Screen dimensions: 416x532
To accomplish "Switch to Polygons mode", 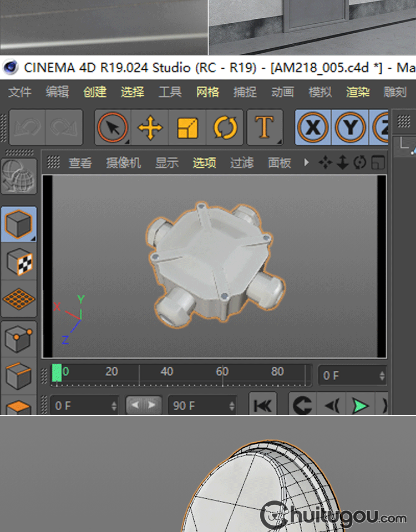I will coord(19,405).
